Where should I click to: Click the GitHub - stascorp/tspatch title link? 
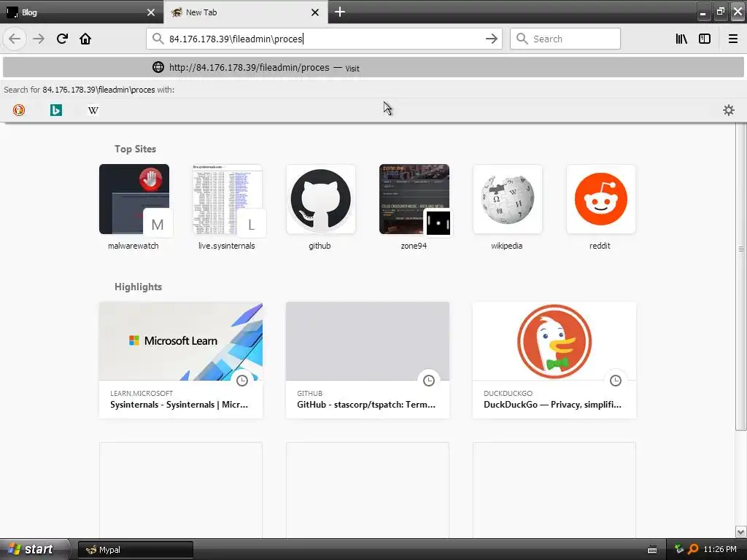[x=366, y=405]
